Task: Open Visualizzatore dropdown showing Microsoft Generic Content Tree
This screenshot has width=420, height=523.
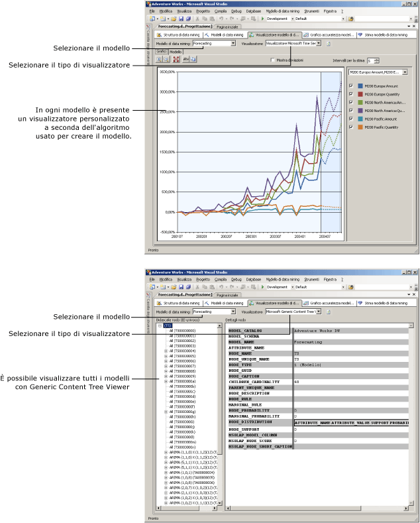Action: click(319, 312)
